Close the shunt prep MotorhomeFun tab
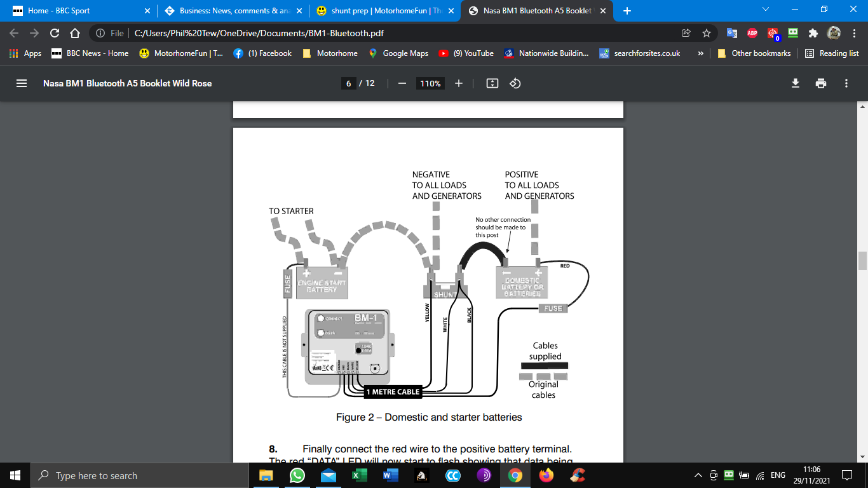 451,11
